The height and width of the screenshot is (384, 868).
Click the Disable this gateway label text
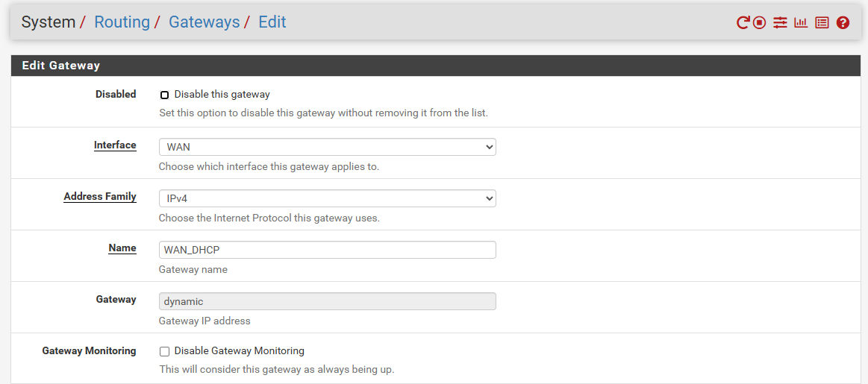click(222, 95)
